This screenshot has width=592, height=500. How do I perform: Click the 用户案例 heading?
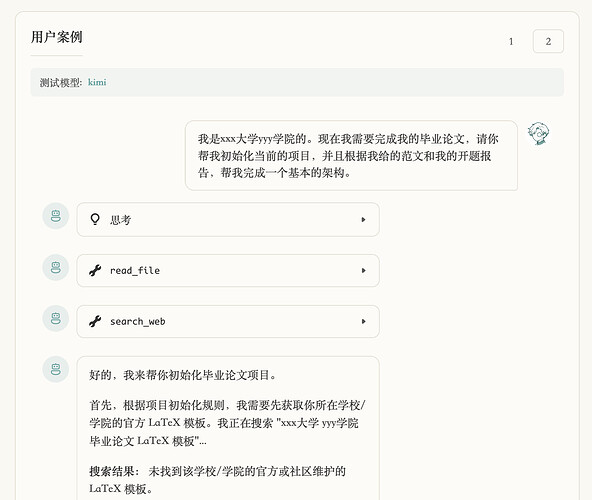point(57,37)
